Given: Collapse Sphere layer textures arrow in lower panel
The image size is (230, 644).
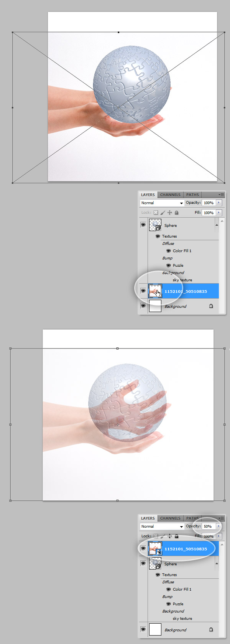Looking at the screenshot, I should point(216,563).
